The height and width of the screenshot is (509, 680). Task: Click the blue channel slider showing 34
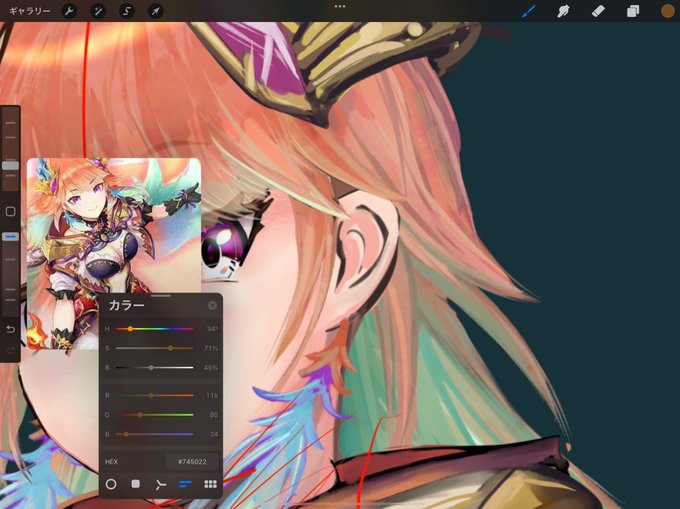click(x=154, y=434)
